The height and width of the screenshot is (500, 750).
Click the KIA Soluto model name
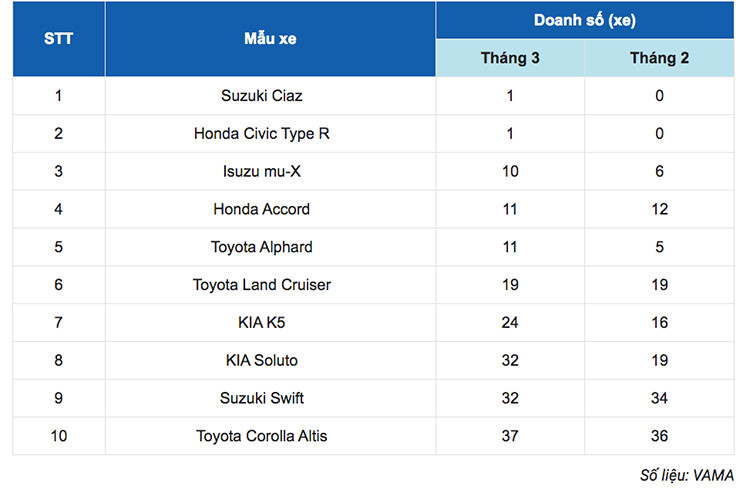tap(262, 360)
